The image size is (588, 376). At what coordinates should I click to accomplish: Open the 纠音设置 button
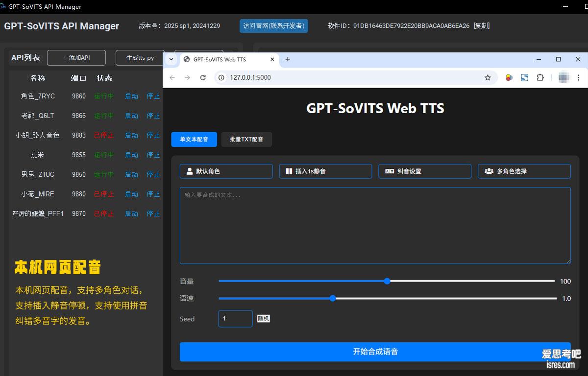425,171
